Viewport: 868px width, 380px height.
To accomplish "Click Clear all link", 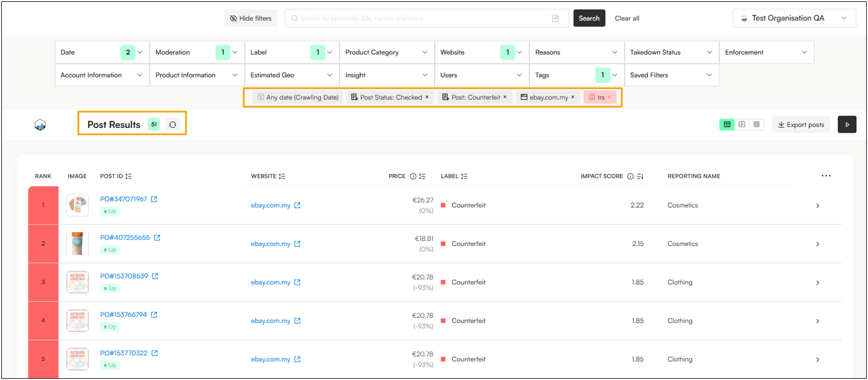I will tap(627, 18).
